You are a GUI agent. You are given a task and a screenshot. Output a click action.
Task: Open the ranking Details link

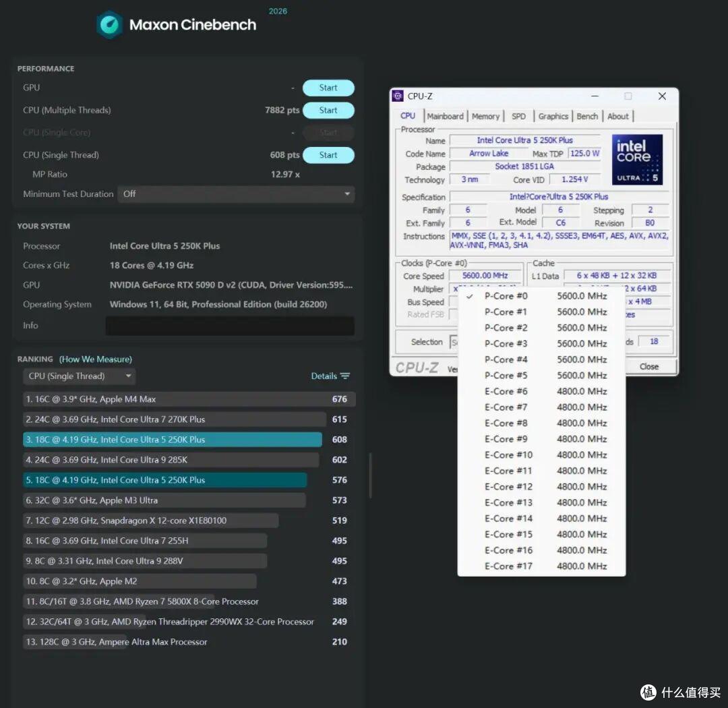click(324, 376)
